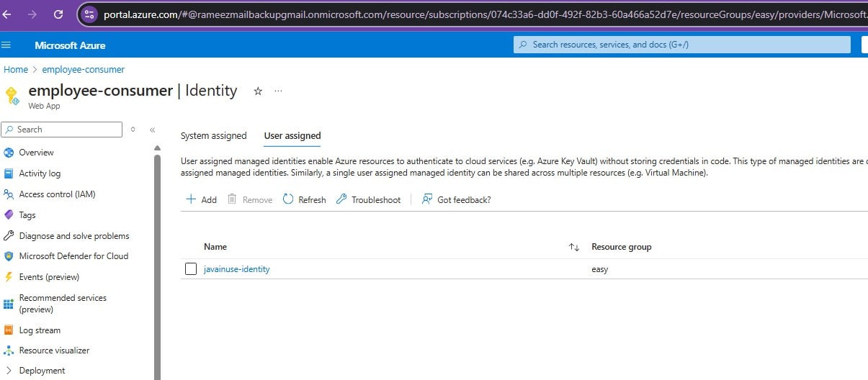The height and width of the screenshot is (380, 868).
Task: Open Access control (IAM) in sidebar
Action: point(57,194)
